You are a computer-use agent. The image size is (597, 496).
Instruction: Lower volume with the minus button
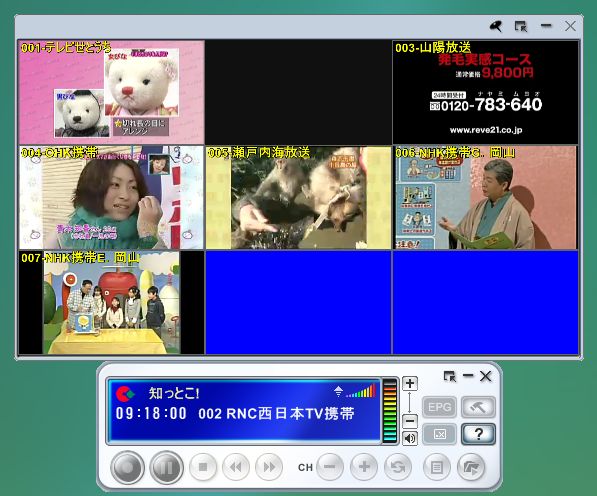tap(410, 421)
